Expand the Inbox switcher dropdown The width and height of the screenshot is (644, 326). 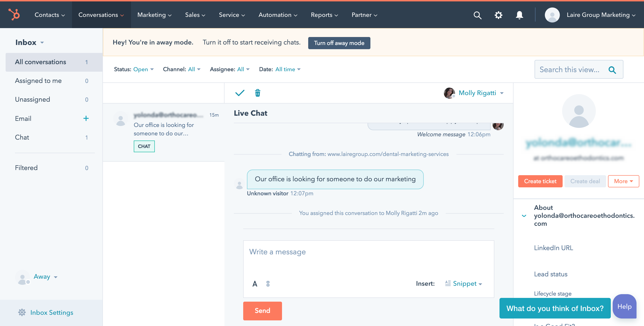click(29, 42)
